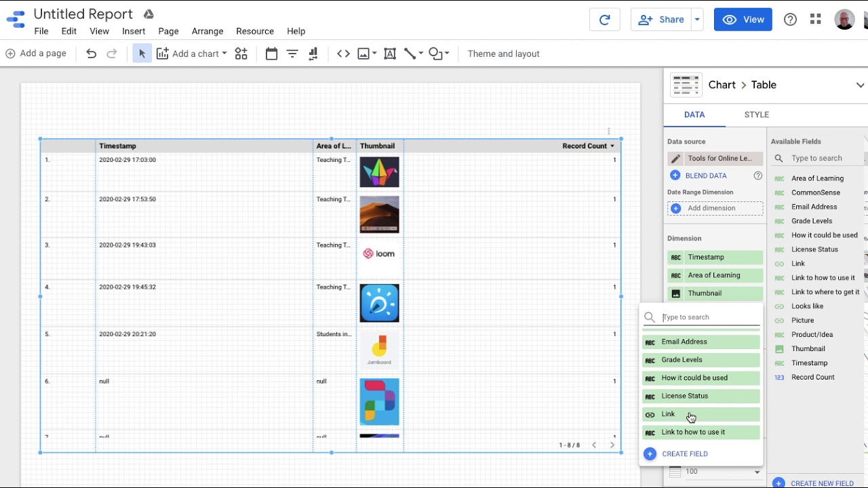The width and height of the screenshot is (868, 488).
Task: Select the Thumbnail dimension chip
Action: 715,293
